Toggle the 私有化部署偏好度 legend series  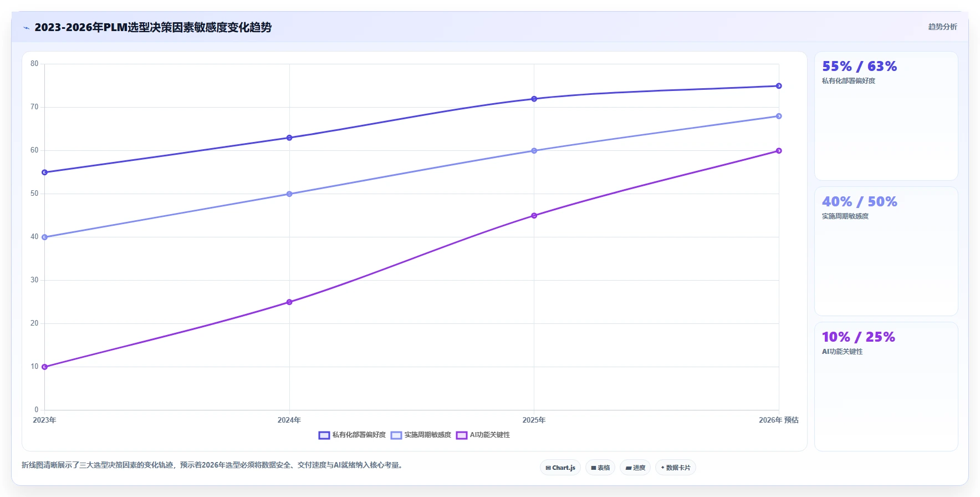(x=352, y=435)
